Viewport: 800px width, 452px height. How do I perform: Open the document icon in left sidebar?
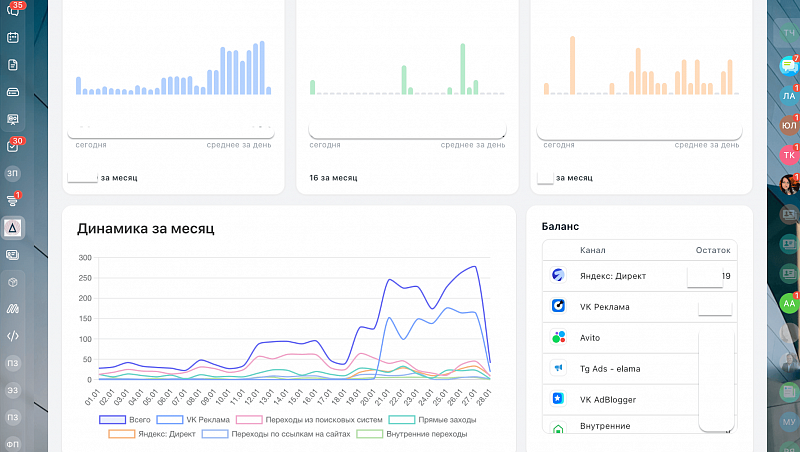[13, 65]
